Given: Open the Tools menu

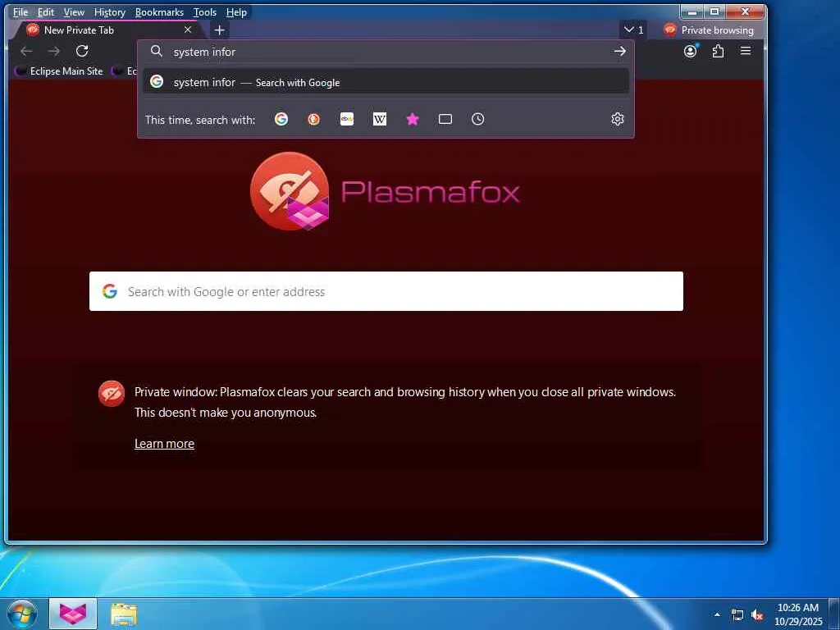Looking at the screenshot, I should [205, 11].
